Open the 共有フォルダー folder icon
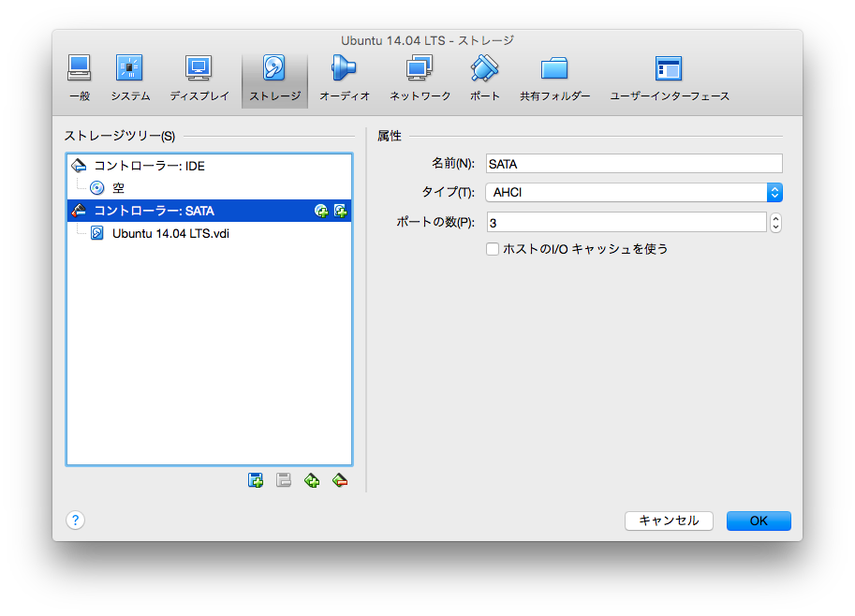The height and width of the screenshot is (616, 855). pyautogui.click(x=554, y=68)
